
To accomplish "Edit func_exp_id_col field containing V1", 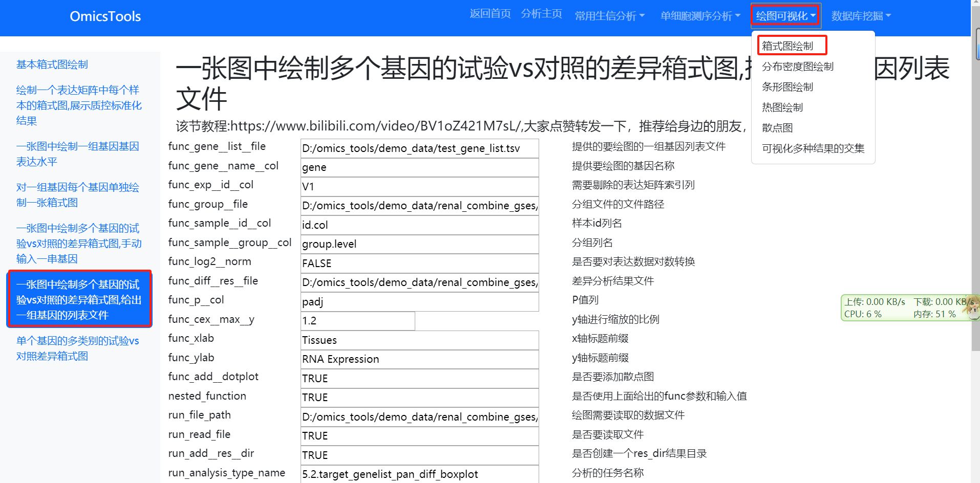I will click(x=419, y=187).
